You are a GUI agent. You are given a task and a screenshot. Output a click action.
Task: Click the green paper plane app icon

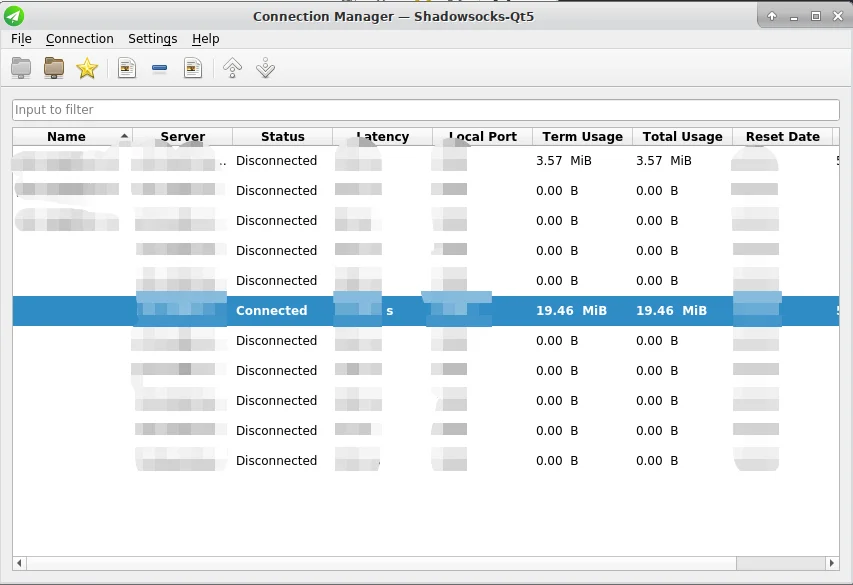click(14, 16)
